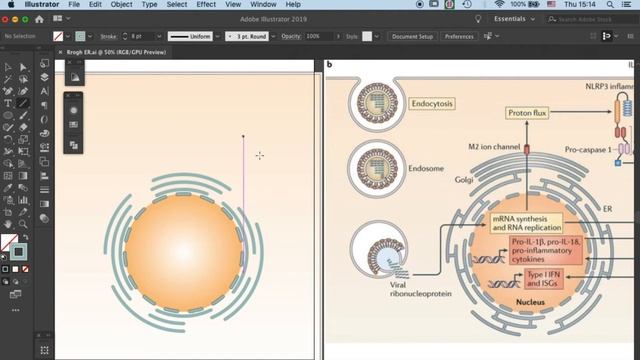Select the Ellipse shape tool

(8, 115)
